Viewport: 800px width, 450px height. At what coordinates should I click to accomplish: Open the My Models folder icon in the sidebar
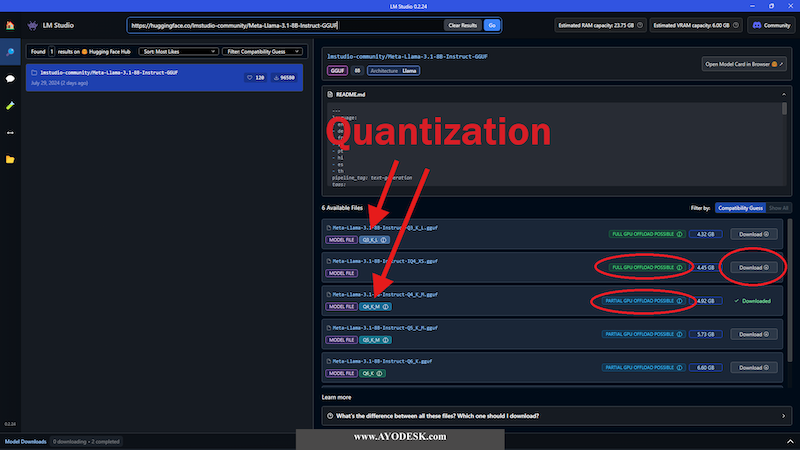10,160
